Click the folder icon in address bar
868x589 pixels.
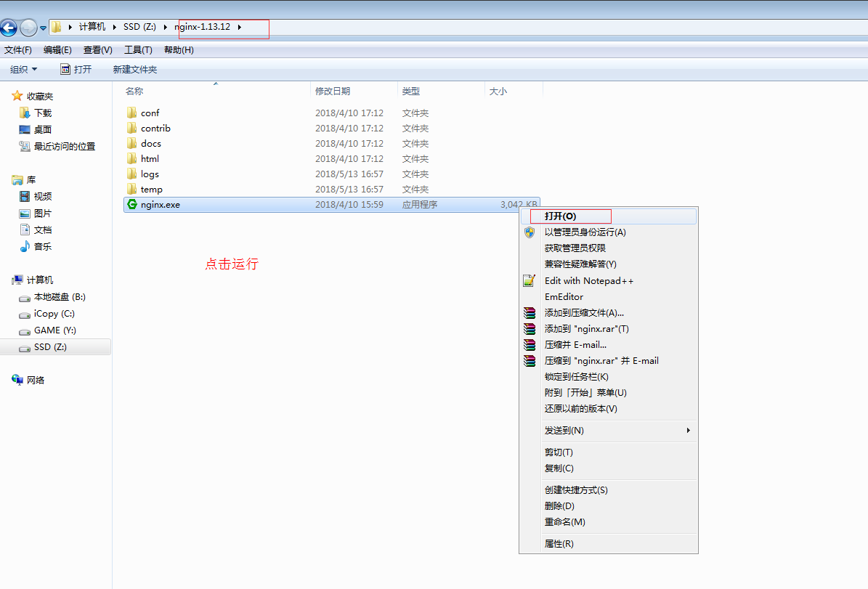(x=57, y=27)
